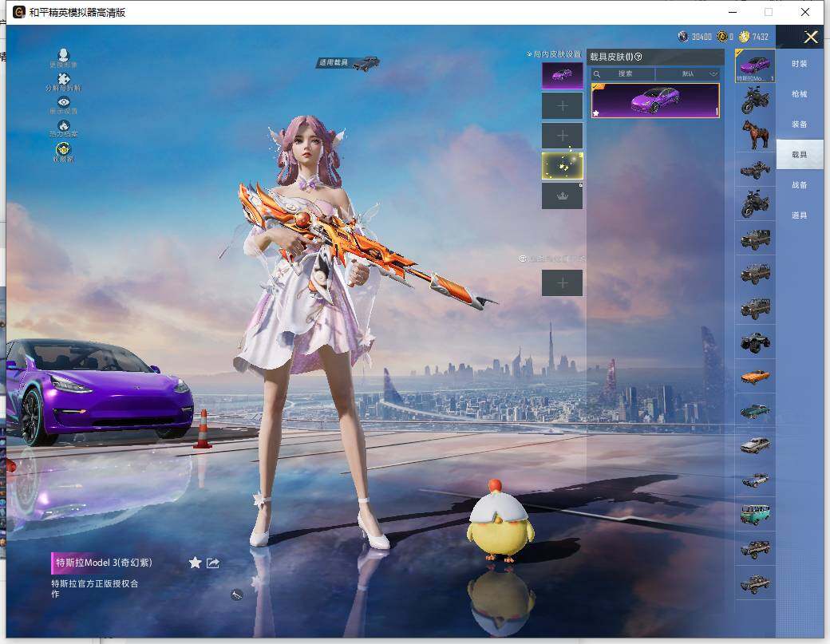Switch to the 时装 tab
Screen dimensions: 830x644
click(800, 64)
